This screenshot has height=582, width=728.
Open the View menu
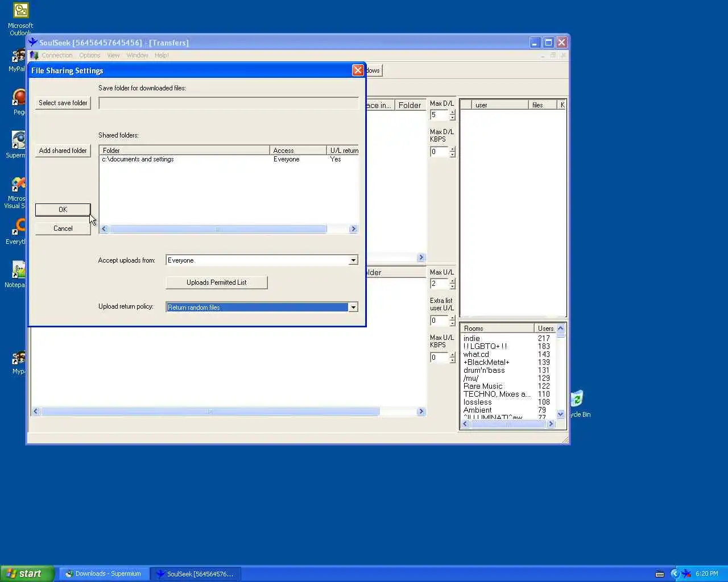click(x=113, y=55)
